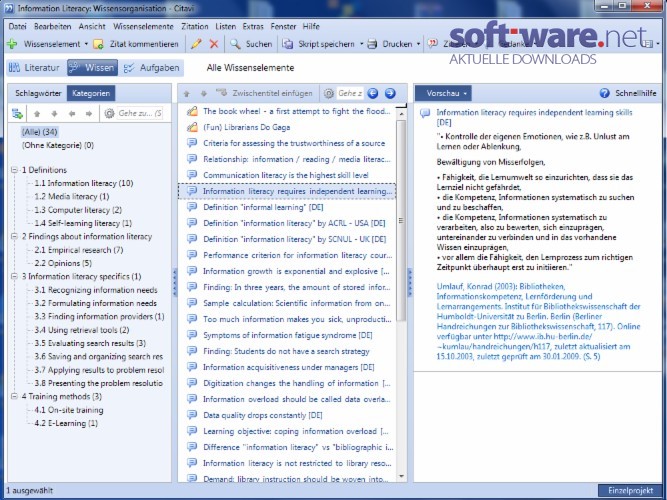
Task: Open the Extras menu
Action: [253, 26]
